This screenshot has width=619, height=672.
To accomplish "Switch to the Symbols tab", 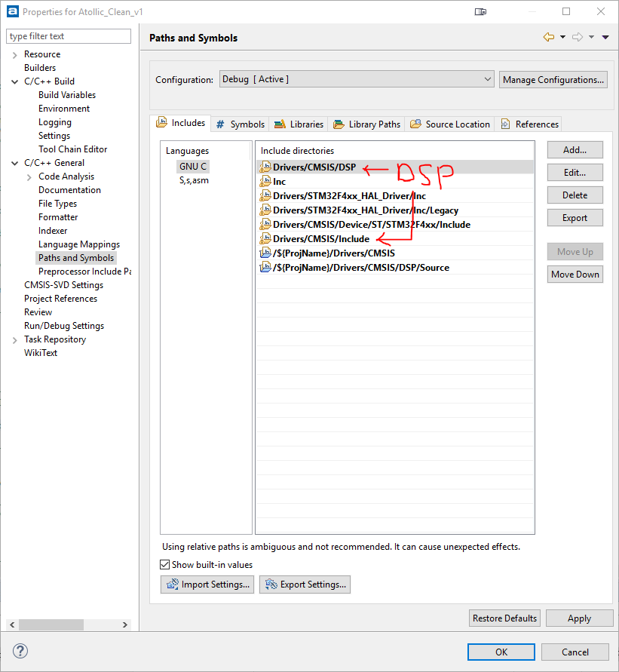I will click(x=241, y=124).
